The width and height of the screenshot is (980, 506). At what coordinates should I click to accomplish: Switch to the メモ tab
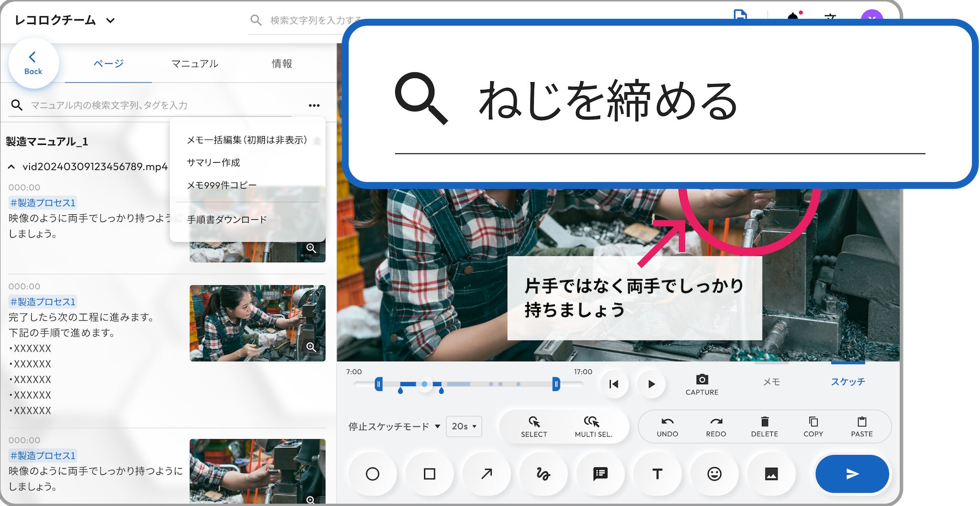[771, 382]
